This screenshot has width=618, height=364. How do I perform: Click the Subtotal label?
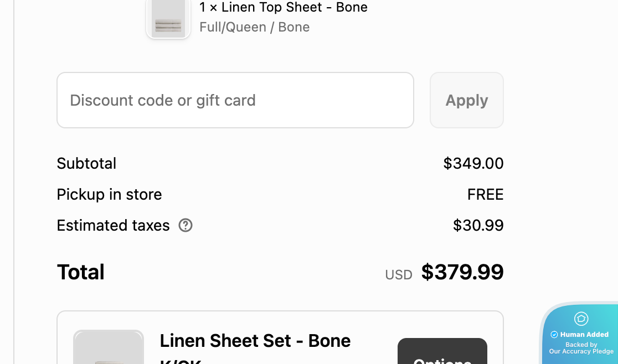pyautogui.click(x=86, y=163)
